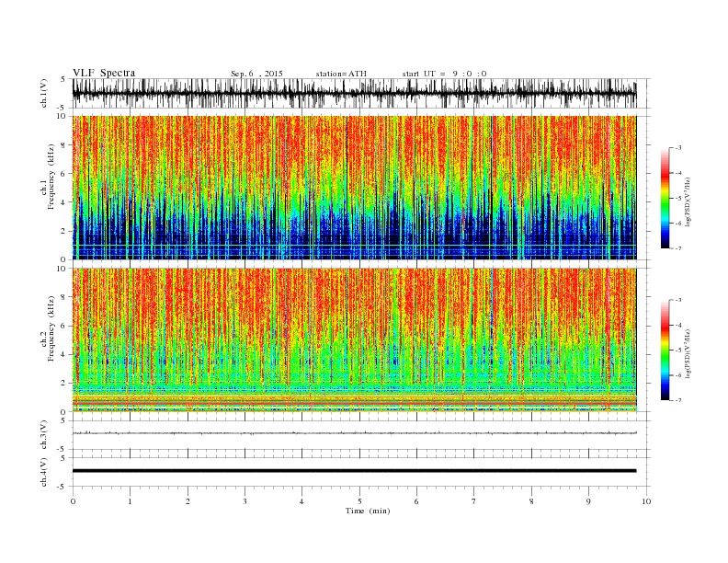Click the thick ch.4 voltage trace
Screen dimensions: 728x563
click(354, 471)
